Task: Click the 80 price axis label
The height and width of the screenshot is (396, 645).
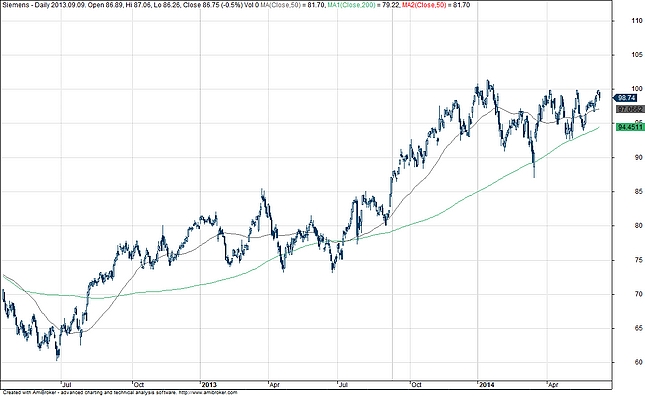Action: click(x=638, y=225)
